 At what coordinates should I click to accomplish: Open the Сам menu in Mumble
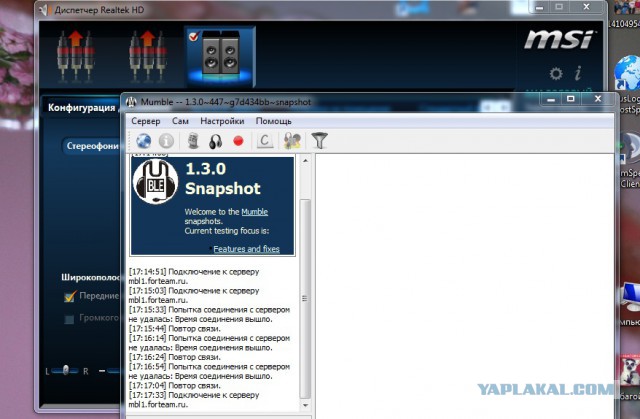pyautogui.click(x=180, y=121)
